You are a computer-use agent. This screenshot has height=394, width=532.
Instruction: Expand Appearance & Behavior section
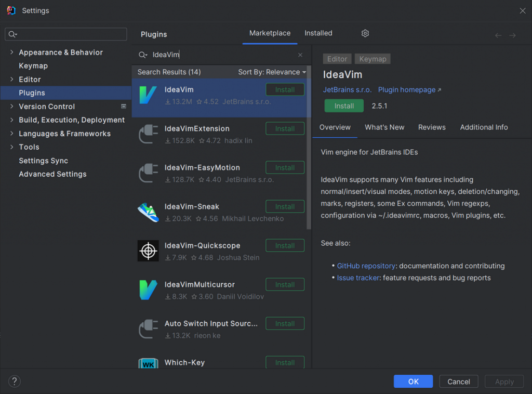click(11, 52)
